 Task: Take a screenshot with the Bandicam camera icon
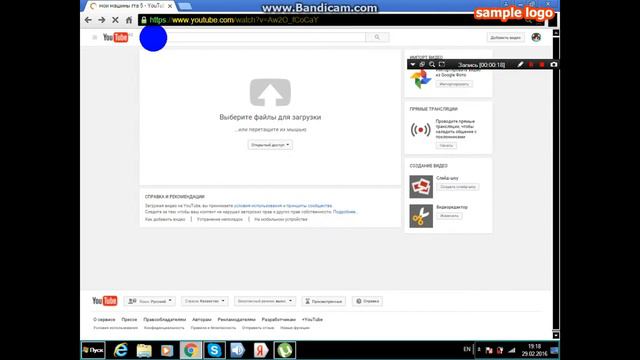tap(553, 64)
